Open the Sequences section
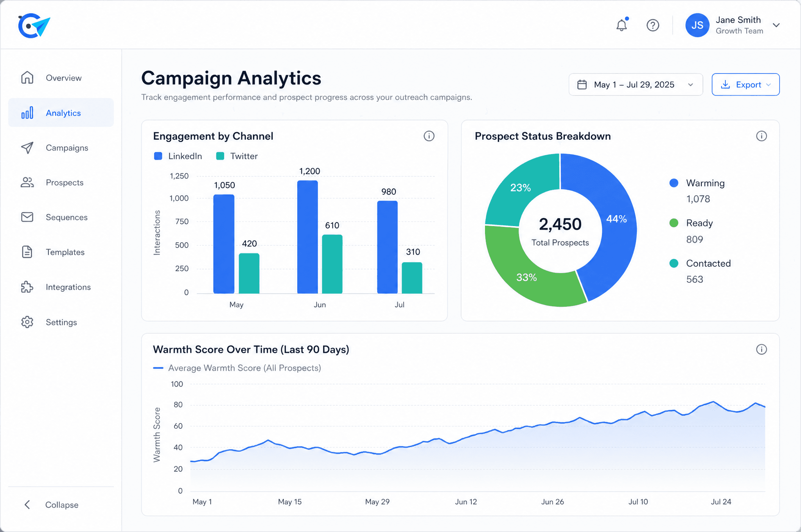 (x=61, y=217)
